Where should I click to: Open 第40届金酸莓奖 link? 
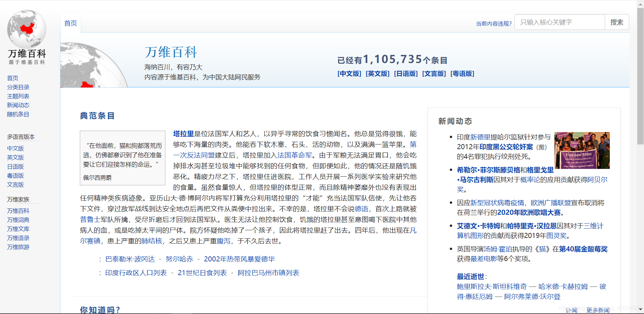coord(583,249)
